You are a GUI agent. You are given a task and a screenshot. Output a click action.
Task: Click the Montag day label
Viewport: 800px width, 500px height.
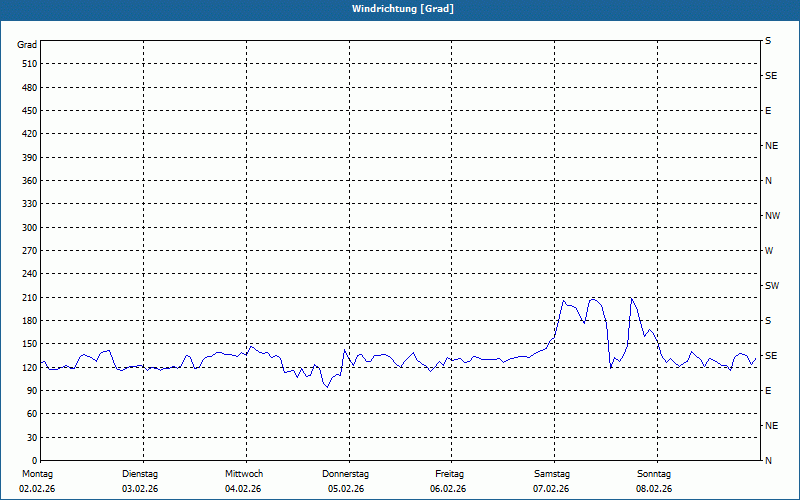click(x=35, y=474)
